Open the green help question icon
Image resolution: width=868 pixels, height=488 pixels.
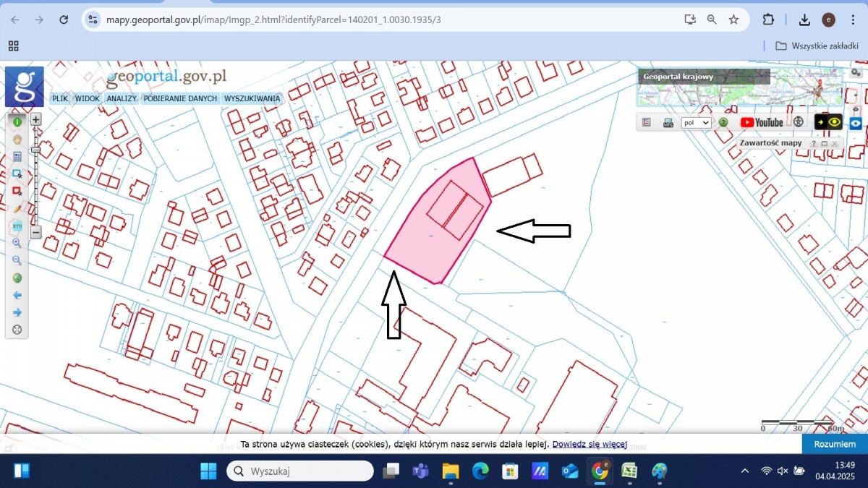pyautogui.click(x=723, y=122)
